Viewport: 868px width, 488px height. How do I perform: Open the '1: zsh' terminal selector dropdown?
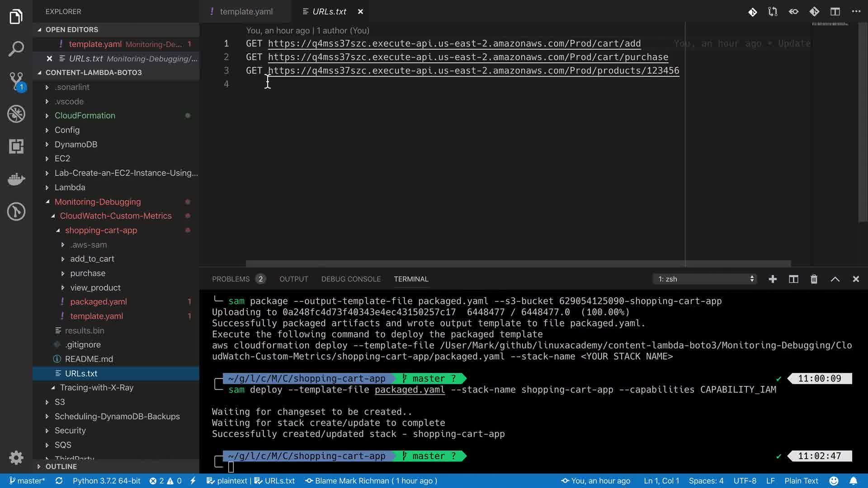[x=705, y=279]
